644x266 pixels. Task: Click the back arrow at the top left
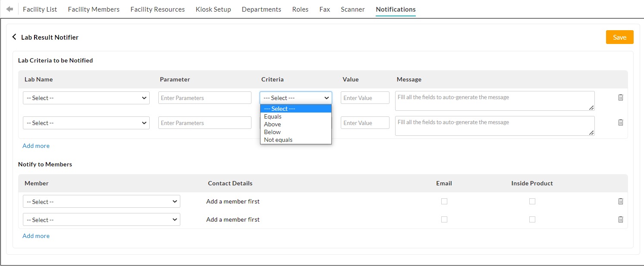point(9,8)
